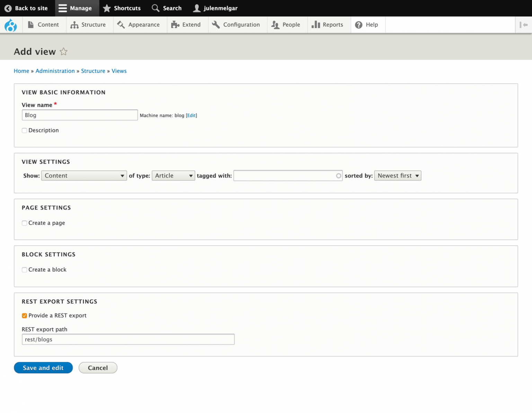Open the Newest first sort dropdown
The image size is (532, 413).
click(x=397, y=175)
